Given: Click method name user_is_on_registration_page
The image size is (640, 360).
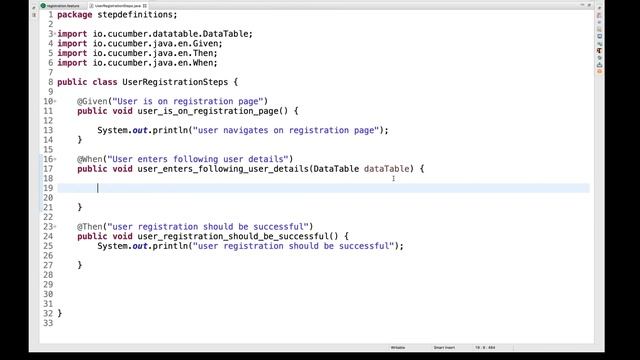Looking at the screenshot, I should 210,111.
